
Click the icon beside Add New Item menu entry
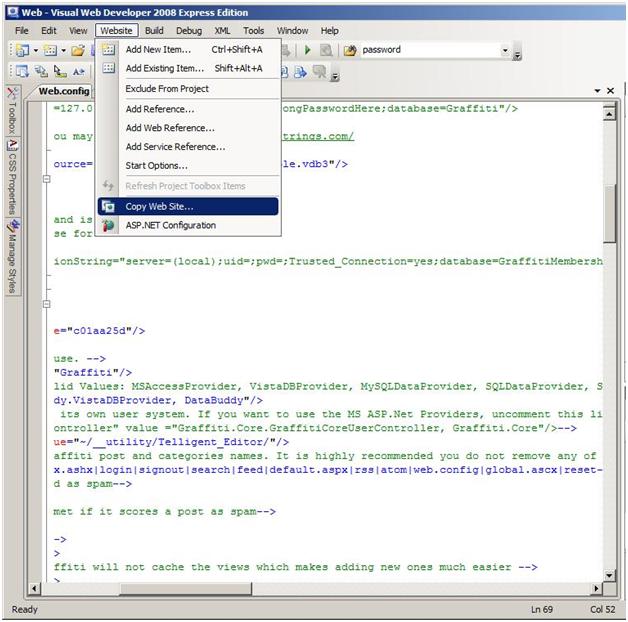point(108,50)
